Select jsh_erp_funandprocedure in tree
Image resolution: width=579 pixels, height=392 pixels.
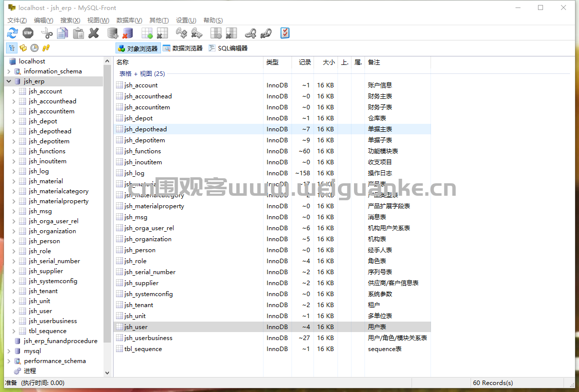[x=60, y=341]
